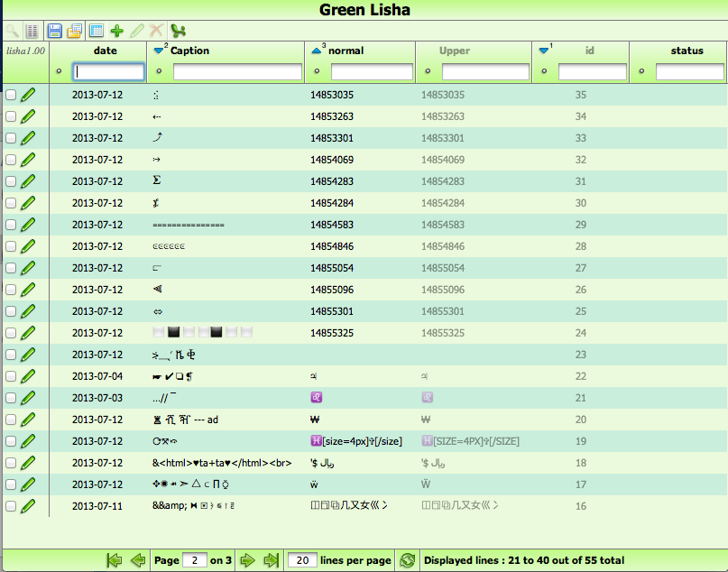Add a new record with the green plus icon
Viewport: 728px width, 572px height.
(117, 30)
